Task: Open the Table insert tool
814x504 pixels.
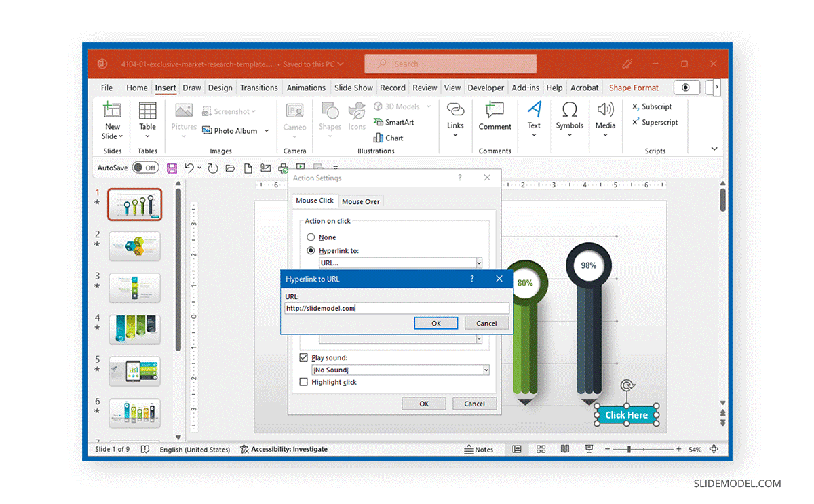Action: coord(147,111)
